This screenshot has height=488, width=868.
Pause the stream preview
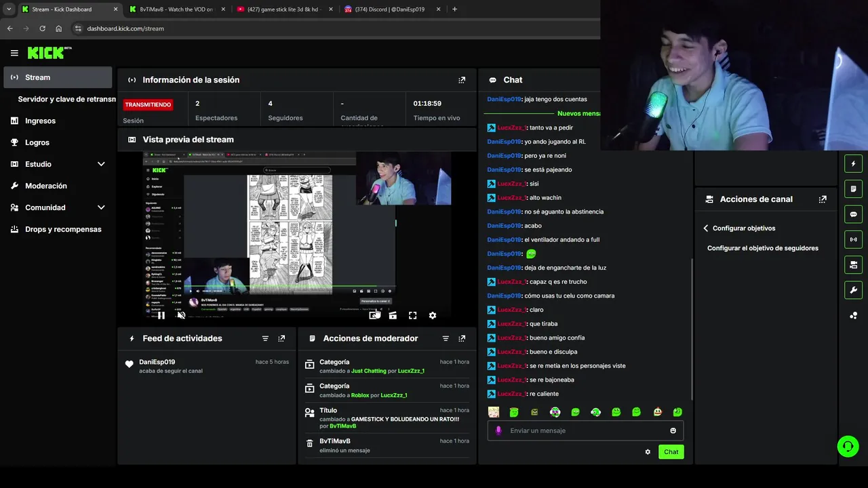[161, 315]
